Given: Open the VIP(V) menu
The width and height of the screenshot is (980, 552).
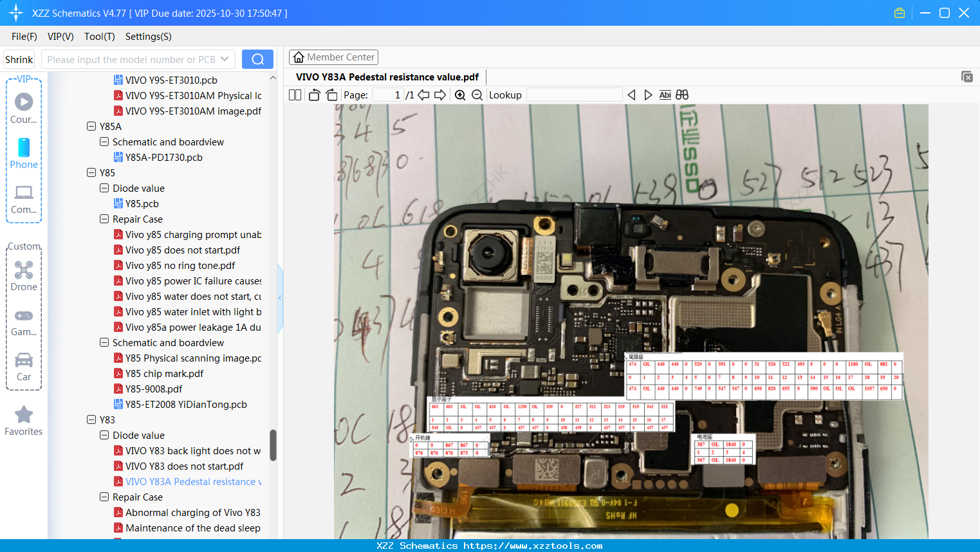Looking at the screenshot, I should pyautogui.click(x=60, y=37).
